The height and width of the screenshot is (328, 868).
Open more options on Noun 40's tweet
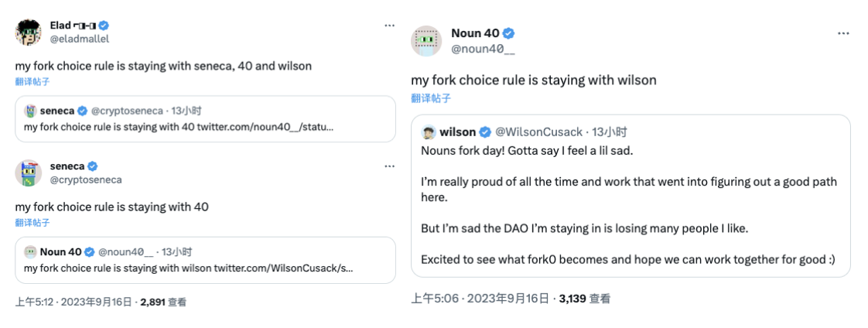[844, 34]
